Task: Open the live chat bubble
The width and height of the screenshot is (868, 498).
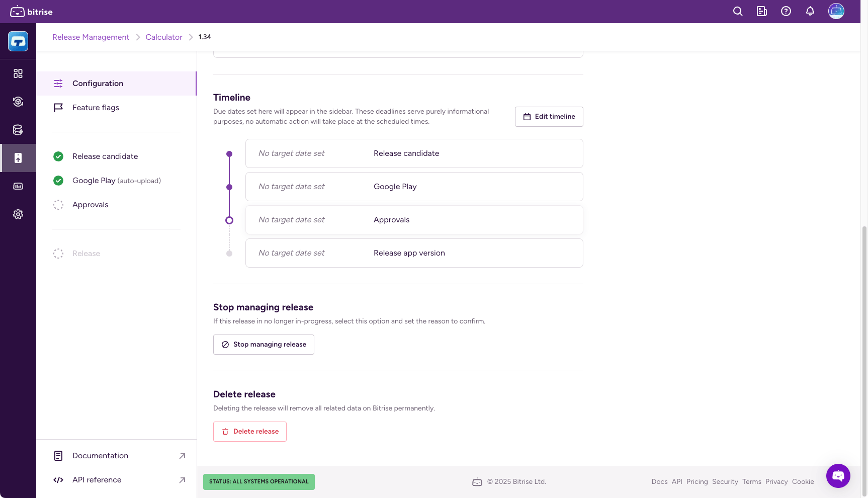Action: (838, 476)
